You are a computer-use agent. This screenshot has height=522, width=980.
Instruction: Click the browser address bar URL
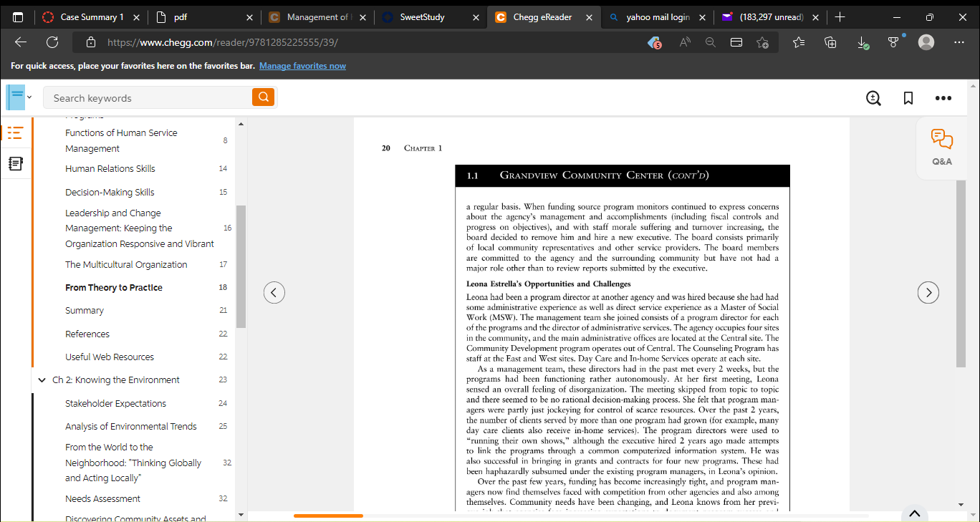[222, 42]
